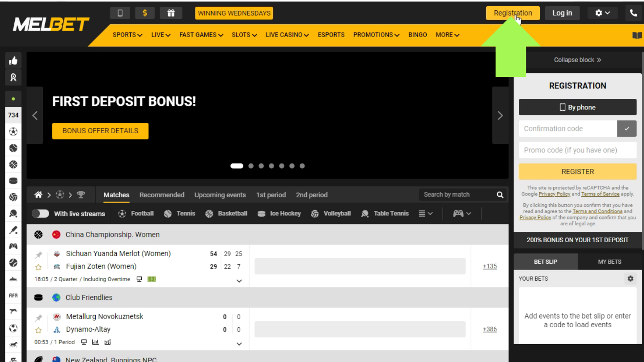Open the settings gear dropdown
This screenshot has height=362, width=644.
point(602,13)
